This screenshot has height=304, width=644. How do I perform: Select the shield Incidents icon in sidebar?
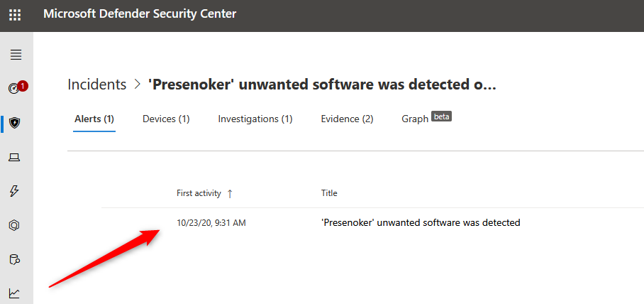tap(15, 122)
